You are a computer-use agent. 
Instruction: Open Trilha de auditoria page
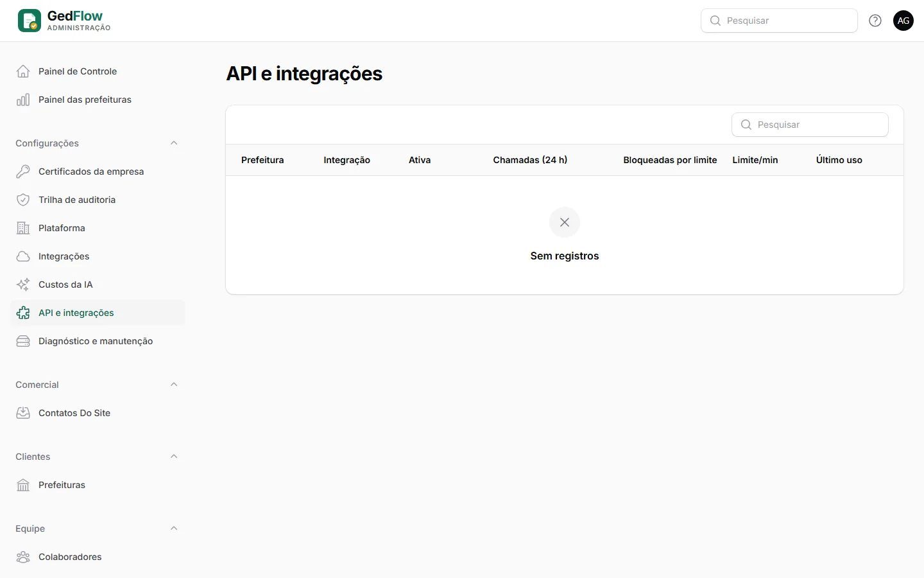click(x=98, y=200)
